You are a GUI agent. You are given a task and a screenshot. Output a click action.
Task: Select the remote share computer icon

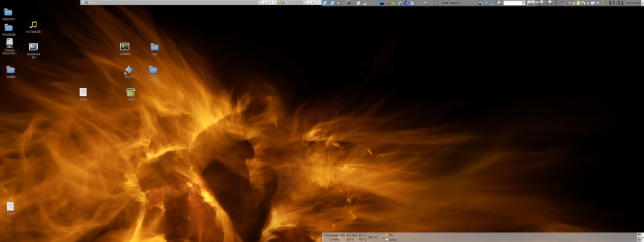click(9, 43)
